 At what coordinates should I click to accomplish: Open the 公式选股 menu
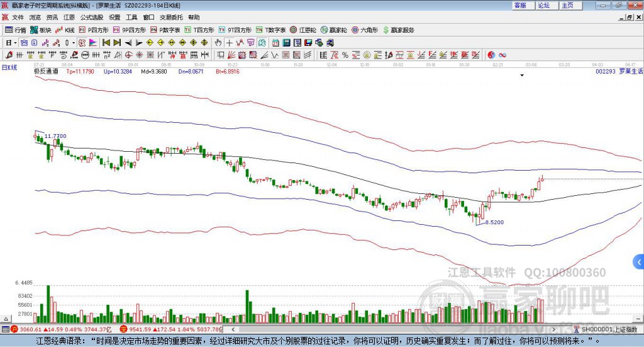click(x=92, y=17)
